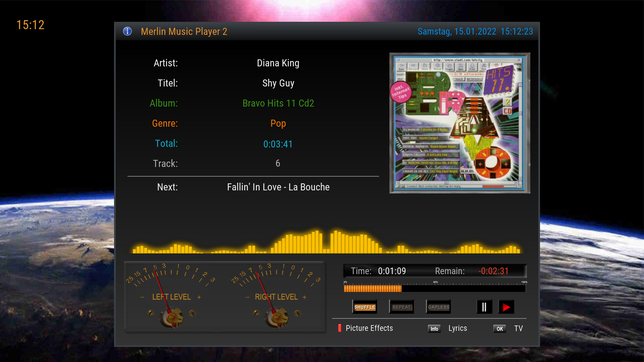Screen dimensions: 644x362
Task: Open the Lyrics view
Action: tap(458, 328)
